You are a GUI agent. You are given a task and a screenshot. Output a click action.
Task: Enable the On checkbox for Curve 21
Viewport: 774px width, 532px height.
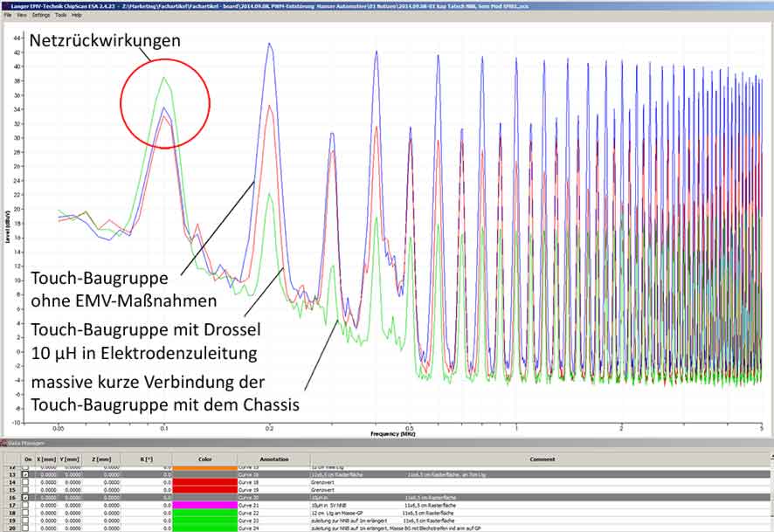click(26, 506)
